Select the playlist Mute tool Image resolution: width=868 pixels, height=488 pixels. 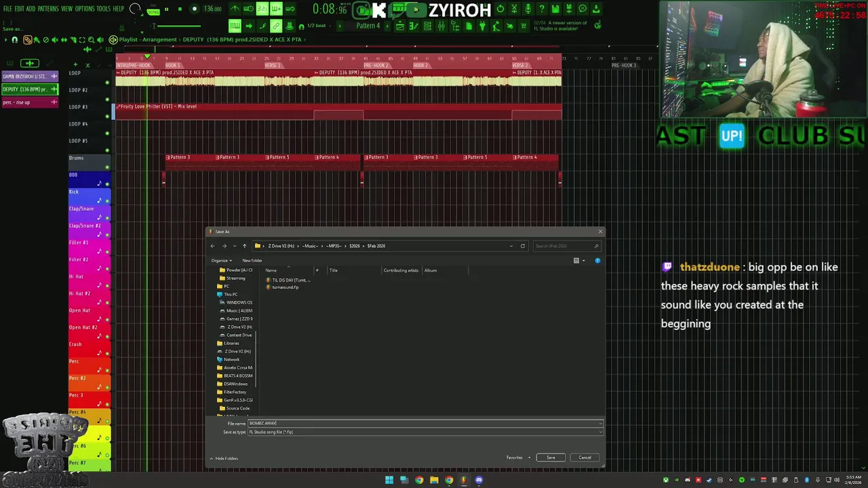55,40
